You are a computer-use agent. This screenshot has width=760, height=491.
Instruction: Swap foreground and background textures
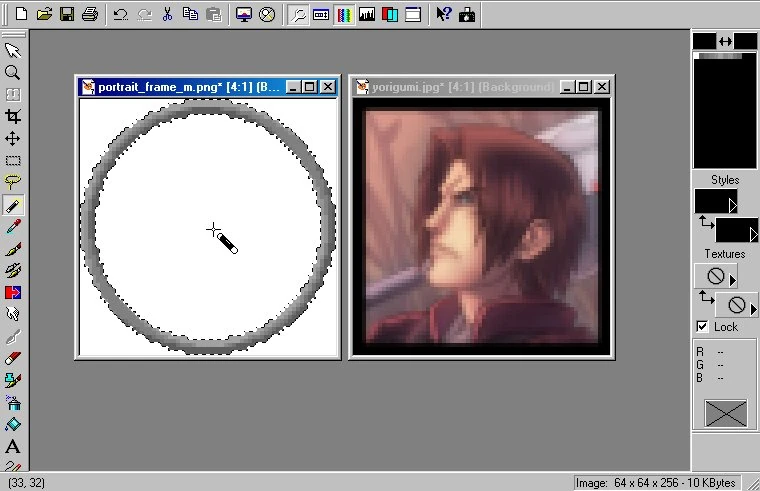[706, 297]
